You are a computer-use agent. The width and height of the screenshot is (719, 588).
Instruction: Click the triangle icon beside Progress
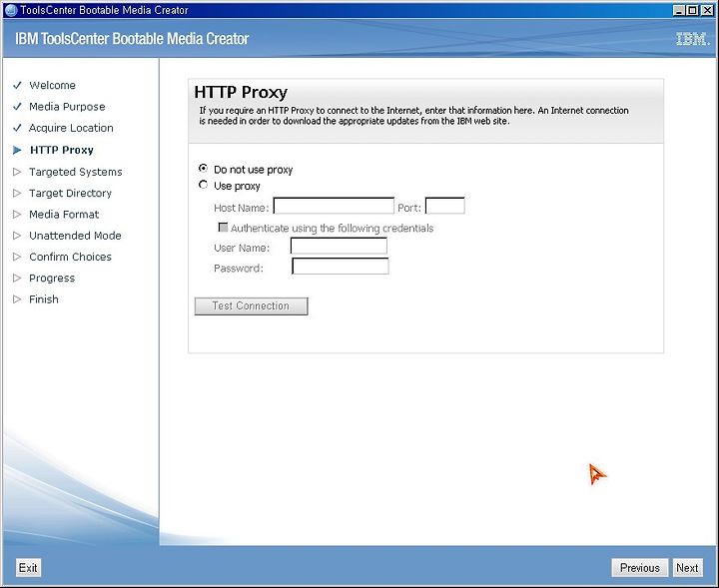coord(17,278)
